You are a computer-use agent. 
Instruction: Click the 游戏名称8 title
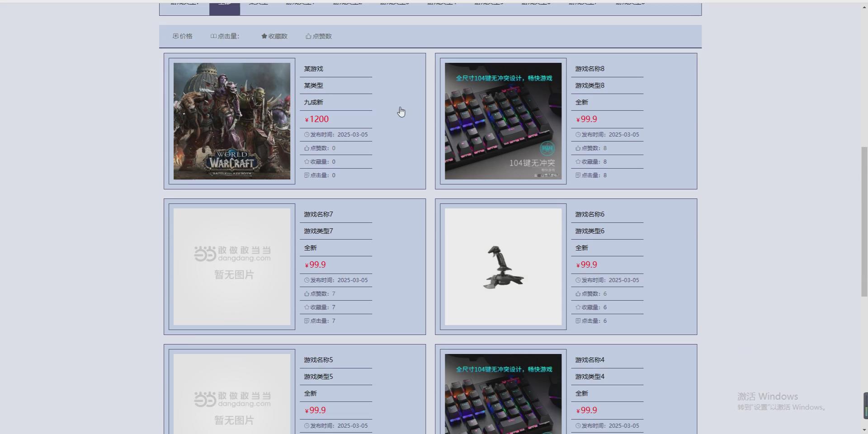pyautogui.click(x=590, y=69)
